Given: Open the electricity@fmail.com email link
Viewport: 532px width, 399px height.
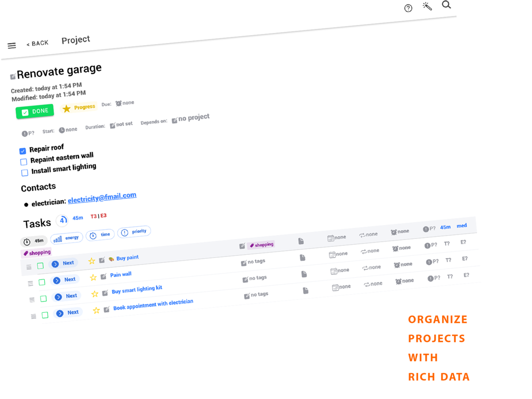Looking at the screenshot, I should (102, 197).
